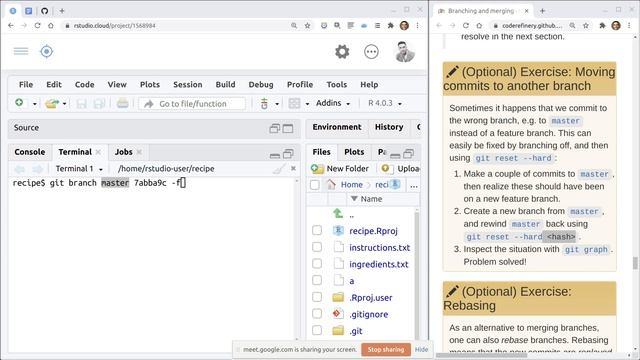Image resolution: width=640 pixels, height=360 pixels.
Task: Tick the checkbox next to recipe.Rproj
Action: (x=317, y=230)
